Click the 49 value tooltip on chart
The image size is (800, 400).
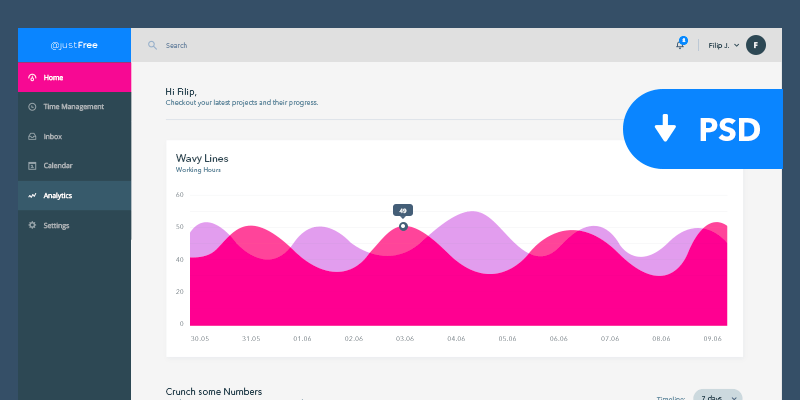403,211
